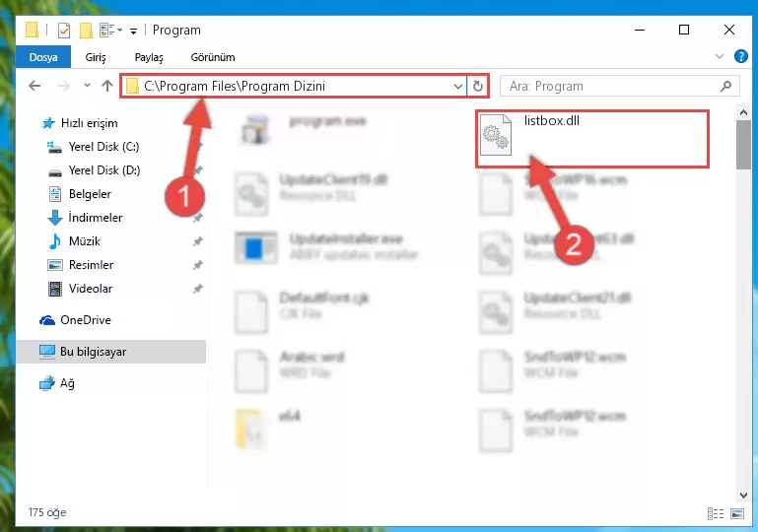Expand the ribbon with the chevron
The height and width of the screenshot is (532, 758).
(x=720, y=56)
